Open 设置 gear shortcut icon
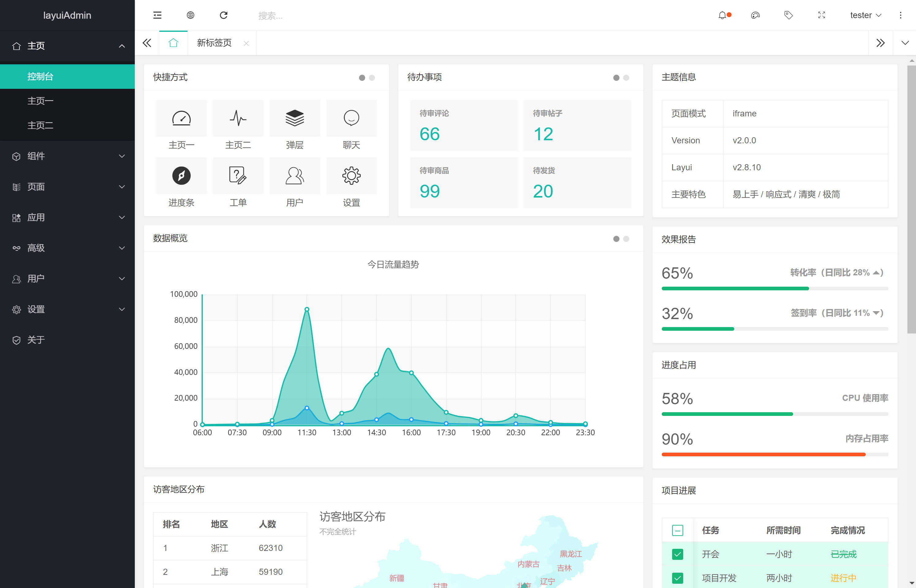This screenshot has height=588, width=916. pyautogui.click(x=351, y=176)
